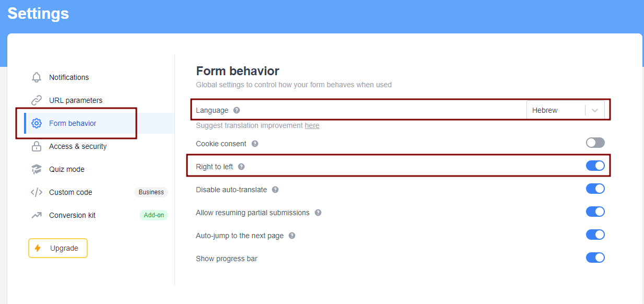Viewport: 644px width, 304px height.
Task: Click the help icon beside Right to left
Action: pyautogui.click(x=241, y=167)
